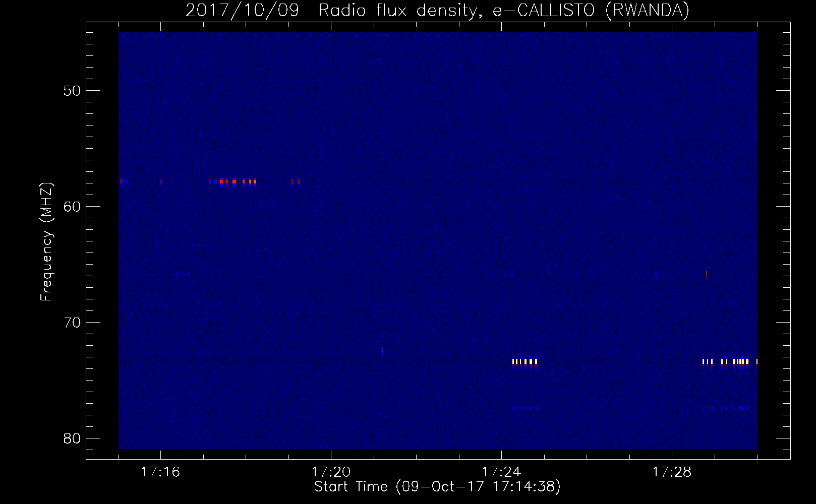Click the '80' frequency tick label
Screen dimensions: 816x504
72,438
